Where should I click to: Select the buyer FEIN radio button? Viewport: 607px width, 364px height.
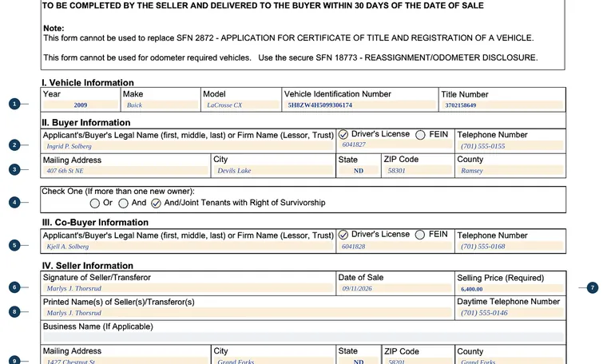tap(420, 135)
